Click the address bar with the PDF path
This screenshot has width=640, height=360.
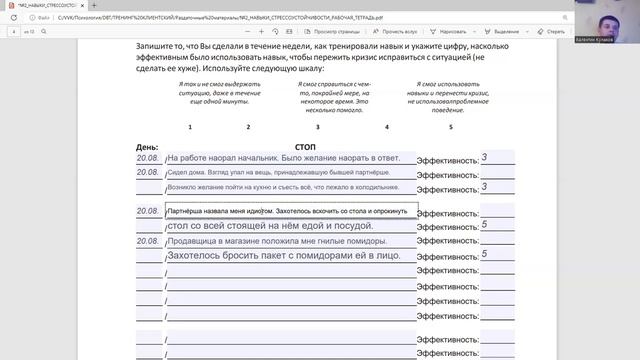click(220, 18)
